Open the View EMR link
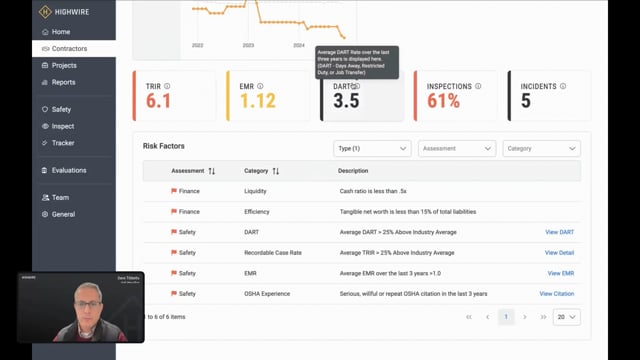 click(x=560, y=273)
